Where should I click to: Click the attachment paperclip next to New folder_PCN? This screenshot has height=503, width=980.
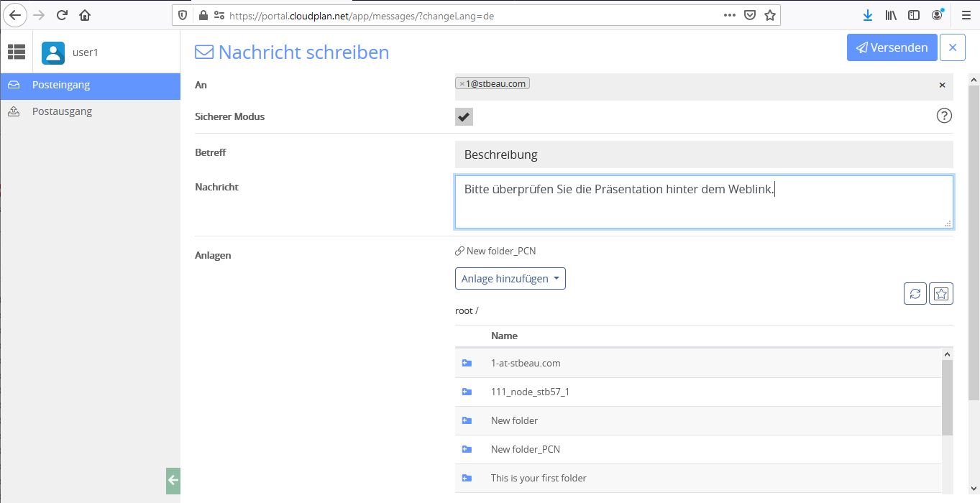tap(459, 250)
